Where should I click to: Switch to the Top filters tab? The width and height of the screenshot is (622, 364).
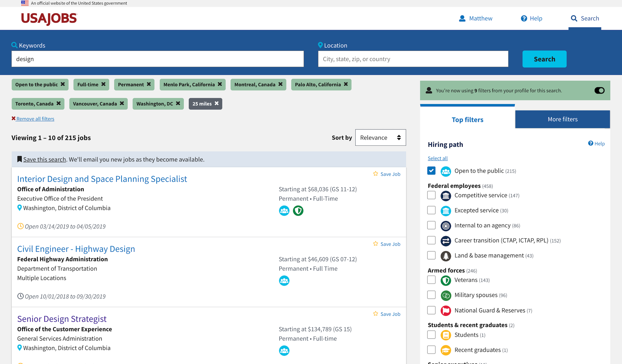pyautogui.click(x=467, y=120)
